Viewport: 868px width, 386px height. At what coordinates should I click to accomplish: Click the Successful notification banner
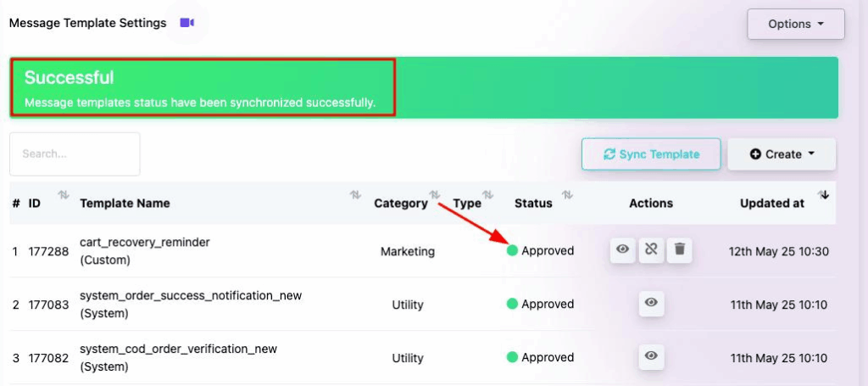tap(423, 87)
